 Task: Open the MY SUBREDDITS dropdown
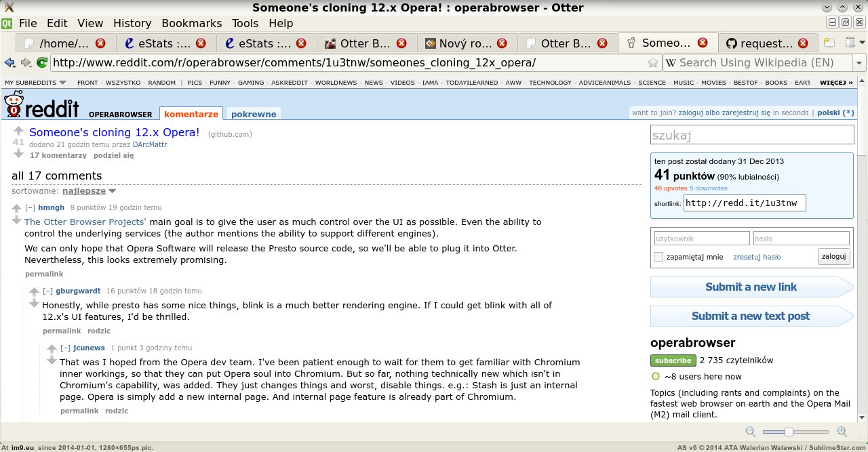coord(35,83)
